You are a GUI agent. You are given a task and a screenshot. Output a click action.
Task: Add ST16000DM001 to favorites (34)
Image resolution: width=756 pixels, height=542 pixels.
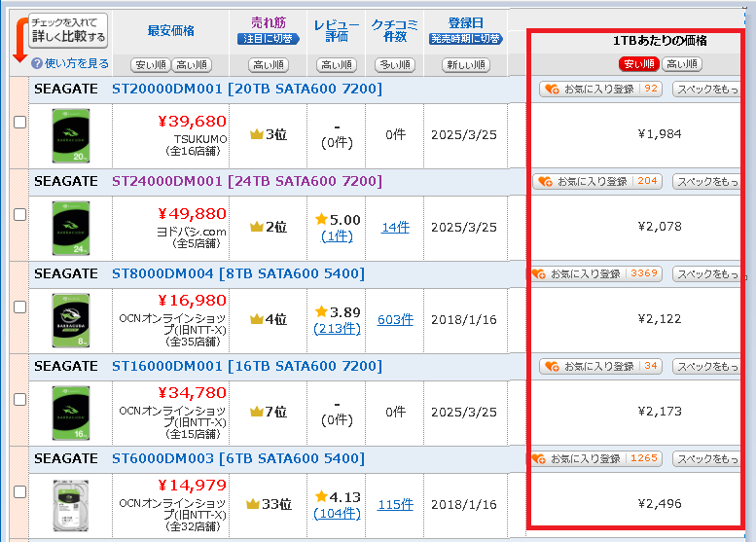600,367
